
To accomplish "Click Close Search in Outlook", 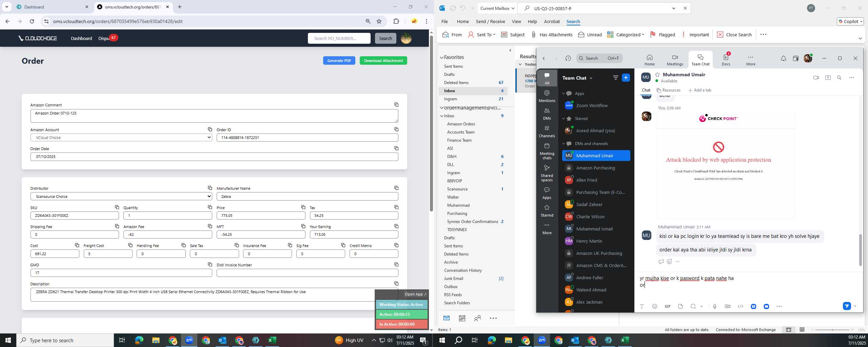I will [734, 35].
